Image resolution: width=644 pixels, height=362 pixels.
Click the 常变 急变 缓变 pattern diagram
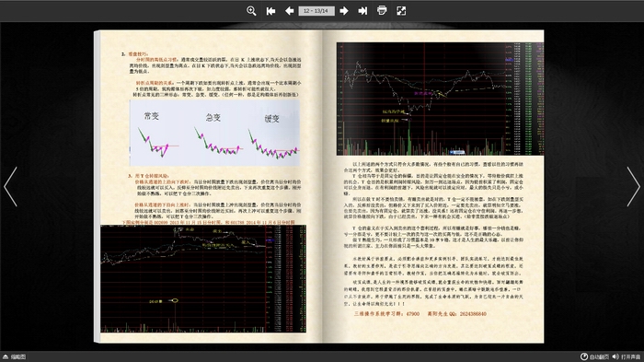(x=214, y=133)
